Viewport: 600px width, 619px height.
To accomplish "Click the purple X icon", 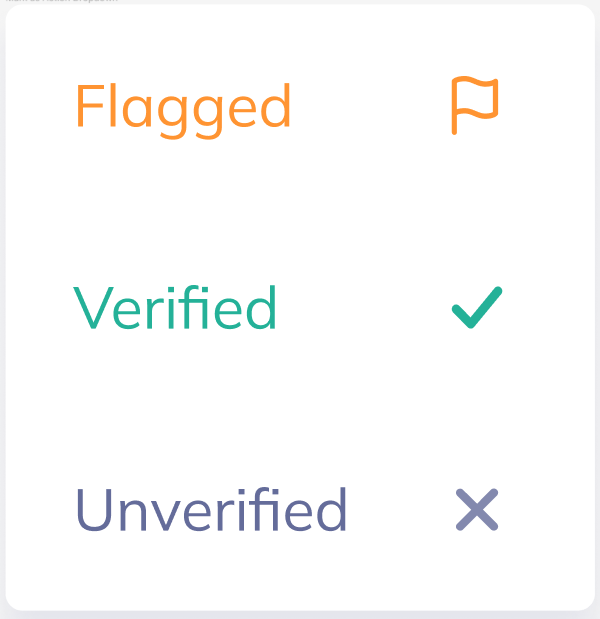I will click(x=477, y=509).
